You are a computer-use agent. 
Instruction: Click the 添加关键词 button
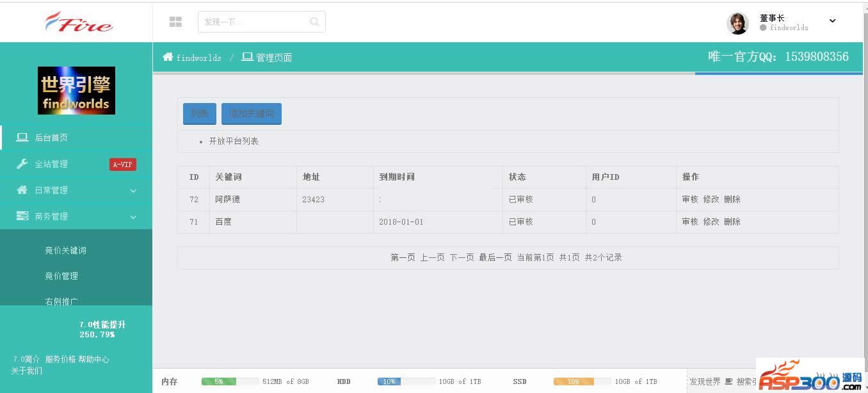point(251,114)
